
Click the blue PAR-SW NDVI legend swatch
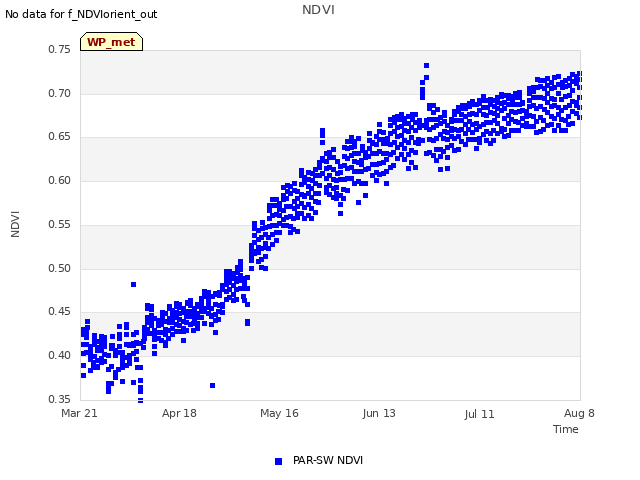pyautogui.click(x=278, y=461)
